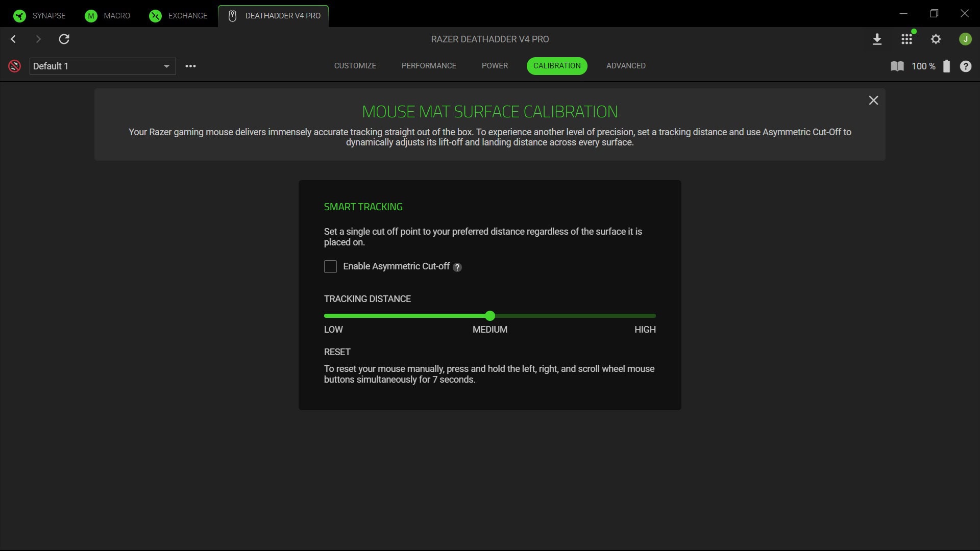Click the 100 % battery level text

point(923,66)
